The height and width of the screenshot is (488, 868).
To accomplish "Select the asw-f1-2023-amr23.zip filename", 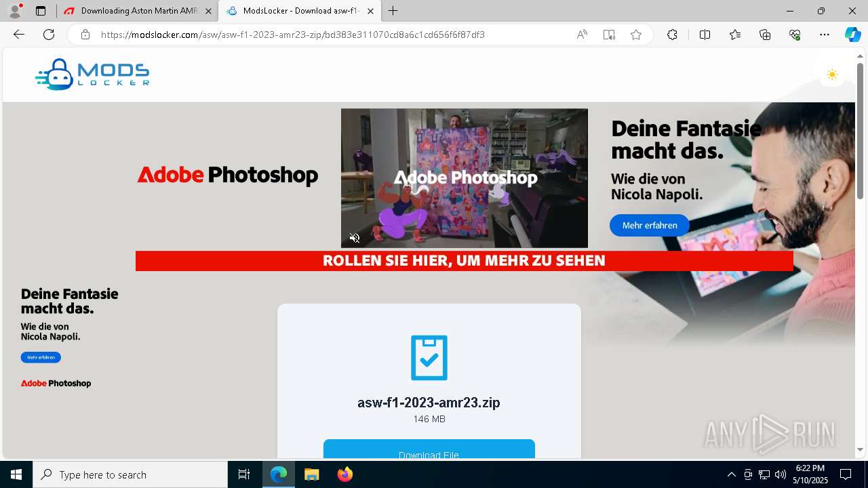I will pos(429,402).
